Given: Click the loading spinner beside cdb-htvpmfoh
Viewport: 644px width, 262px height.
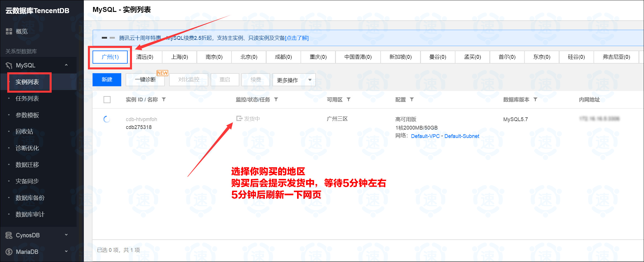Looking at the screenshot, I should pyautogui.click(x=107, y=119).
